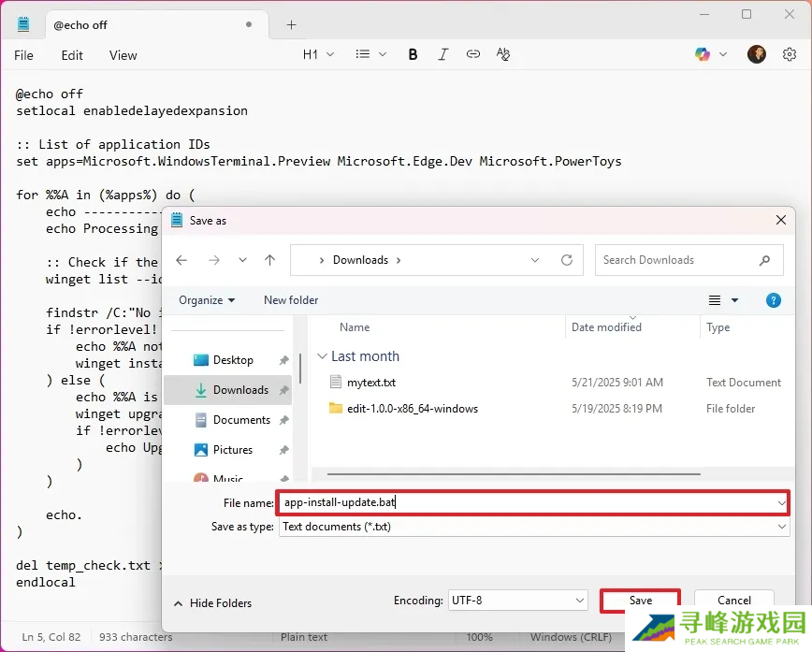Open the Edit menu
Screen dimensions: 812x652
tap(72, 55)
